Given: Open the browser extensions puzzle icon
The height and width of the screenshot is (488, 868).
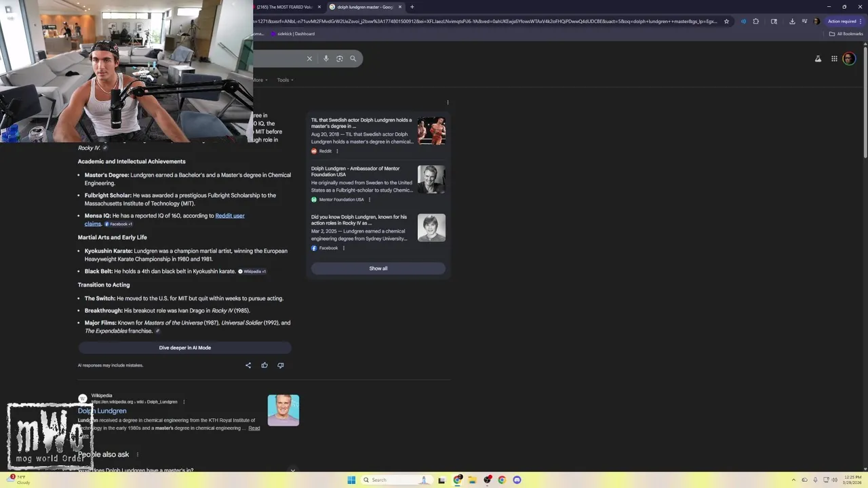Looking at the screenshot, I should coord(756,21).
